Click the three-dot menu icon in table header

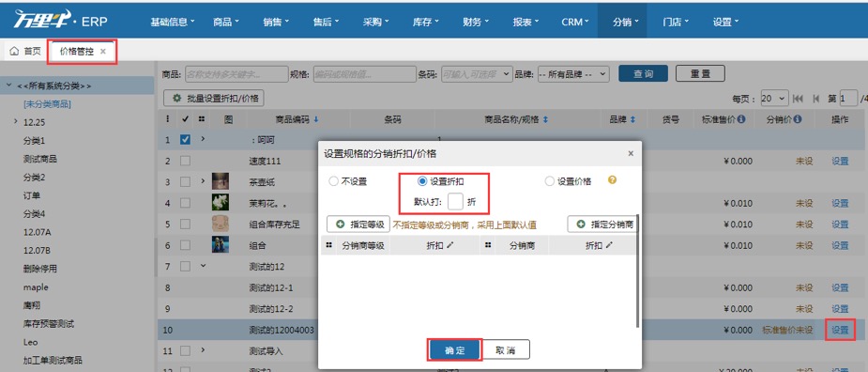click(x=168, y=118)
